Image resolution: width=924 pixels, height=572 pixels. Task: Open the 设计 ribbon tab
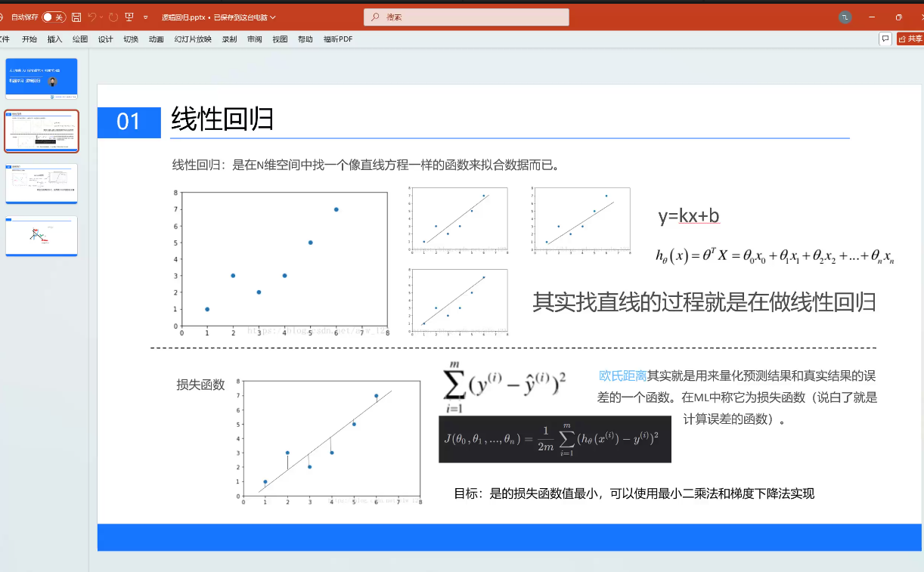point(105,39)
